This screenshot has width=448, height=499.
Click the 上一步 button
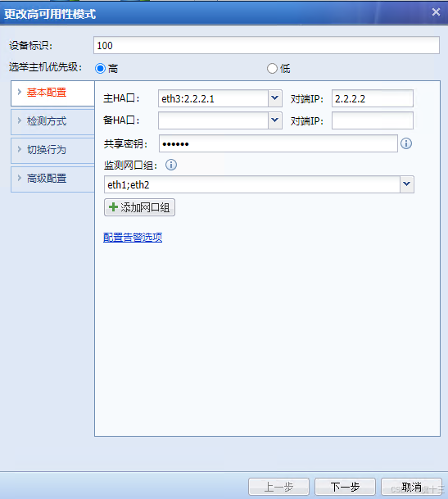278,487
